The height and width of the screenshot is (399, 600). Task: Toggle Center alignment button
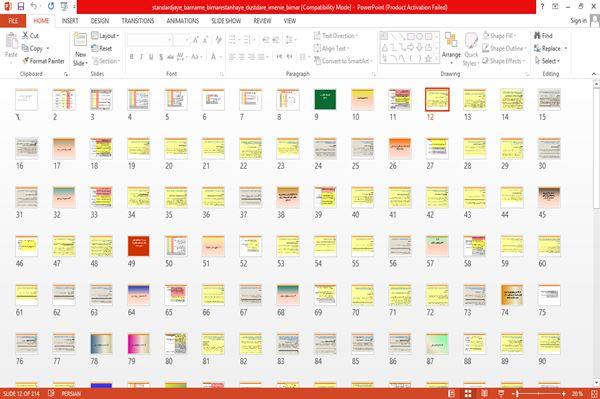pyautogui.click(x=241, y=57)
